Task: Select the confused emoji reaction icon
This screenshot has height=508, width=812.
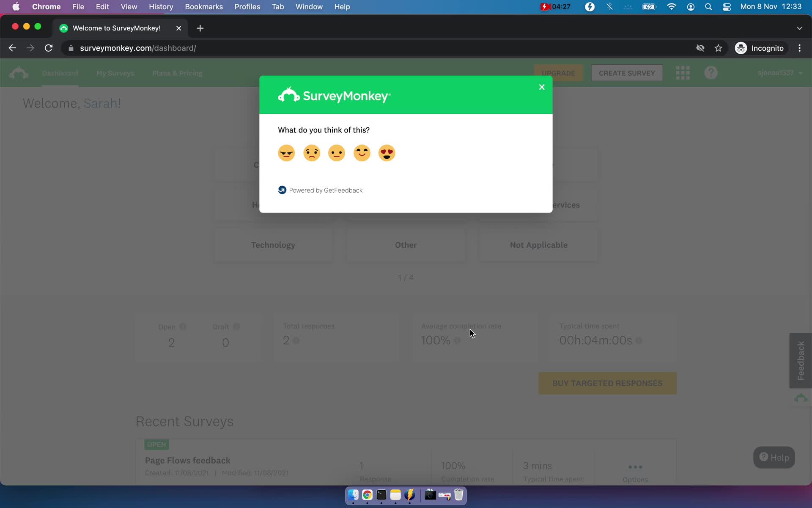Action: (312, 153)
